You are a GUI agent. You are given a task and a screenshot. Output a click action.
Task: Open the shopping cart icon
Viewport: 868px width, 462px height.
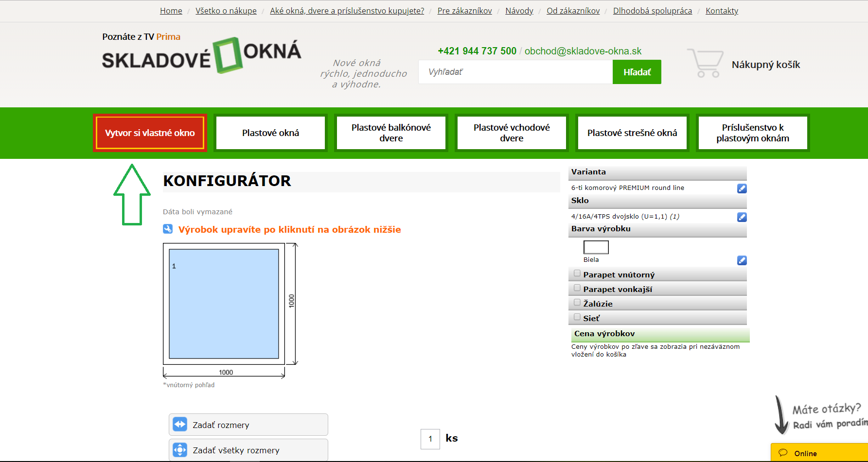(x=705, y=63)
